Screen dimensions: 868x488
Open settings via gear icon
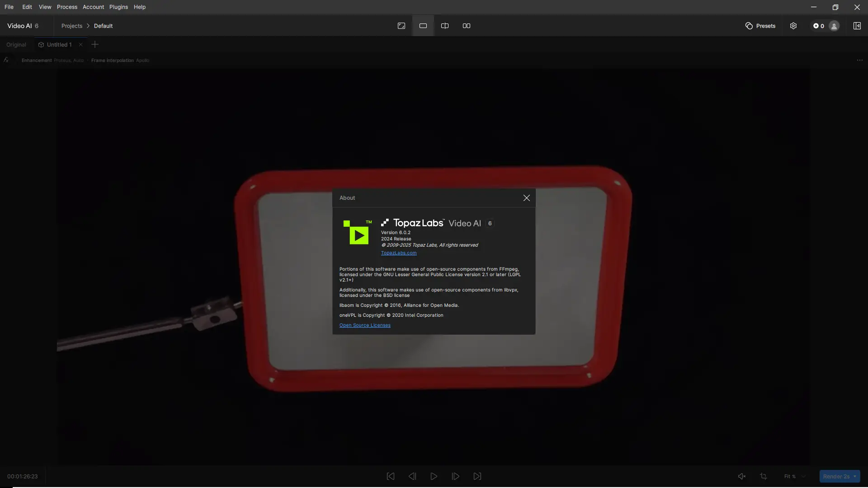(x=793, y=26)
